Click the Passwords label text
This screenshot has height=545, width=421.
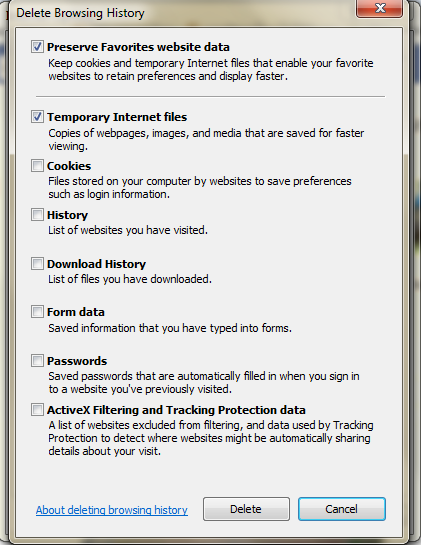[x=77, y=361]
